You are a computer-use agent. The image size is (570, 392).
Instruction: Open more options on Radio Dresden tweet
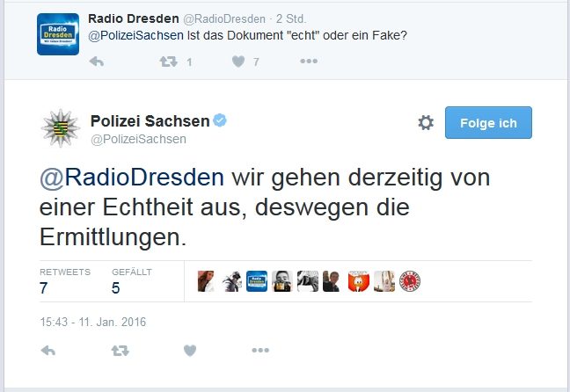[x=308, y=62]
